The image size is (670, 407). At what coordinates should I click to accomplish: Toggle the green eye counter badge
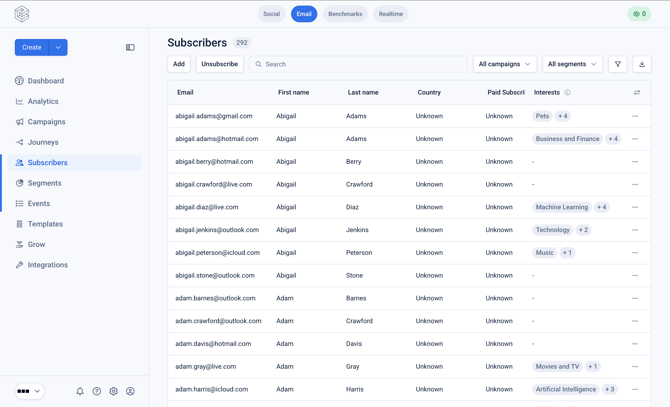[x=639, y=14]
